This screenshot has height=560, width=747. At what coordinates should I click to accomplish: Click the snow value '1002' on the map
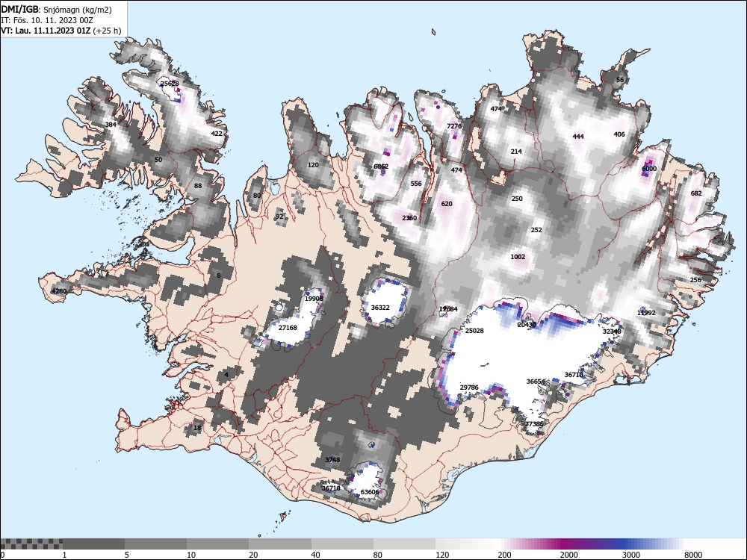pyautogui.click(x=518, y=257)
